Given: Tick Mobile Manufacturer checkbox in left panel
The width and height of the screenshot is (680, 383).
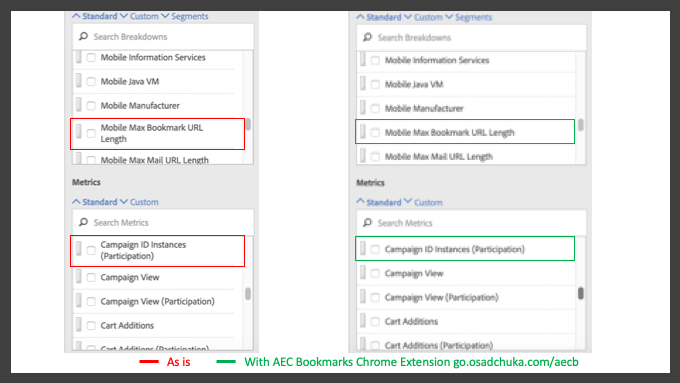Looking at the screenshot, I should point(91,105).
